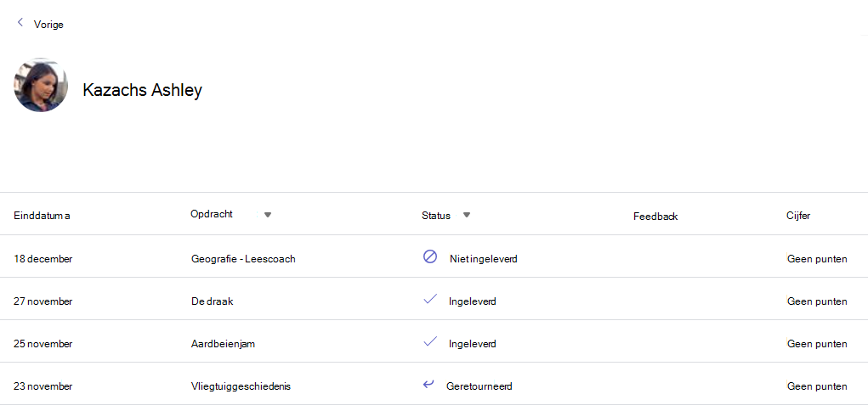868x411 pixels.
Task: Click the Feedback column header
Action: 655,217
